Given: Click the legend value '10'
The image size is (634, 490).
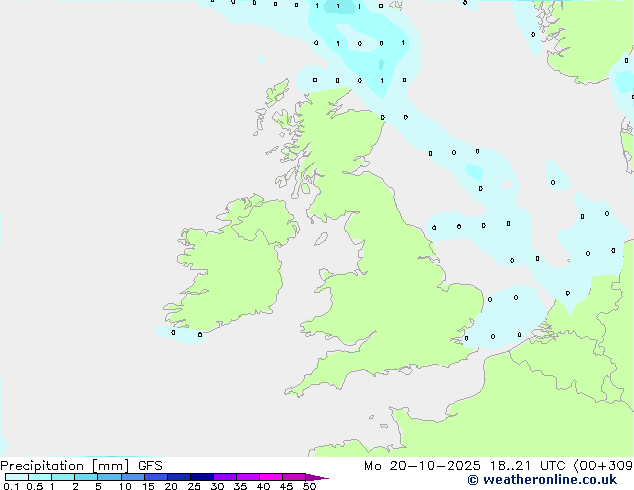Looking at the screenshot, I should point(125,486).
